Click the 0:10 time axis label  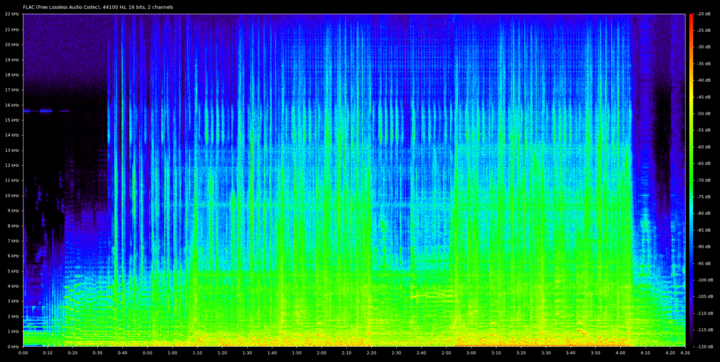click(48, 353)
